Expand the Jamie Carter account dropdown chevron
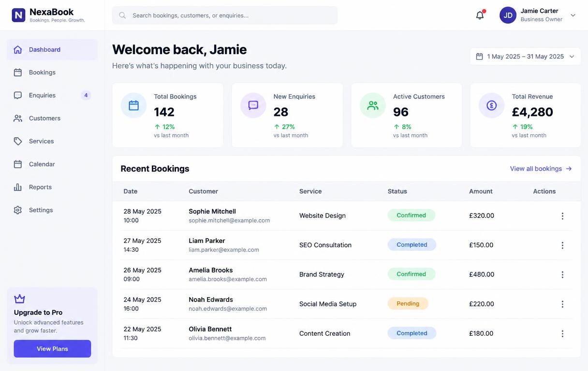Screen dimensions: 588x371 [573, 15]
